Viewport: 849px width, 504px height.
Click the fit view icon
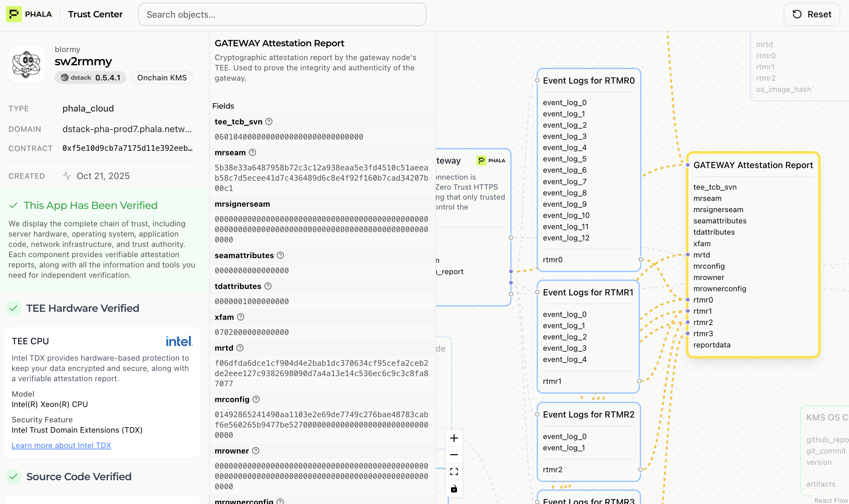coord(454,472)
